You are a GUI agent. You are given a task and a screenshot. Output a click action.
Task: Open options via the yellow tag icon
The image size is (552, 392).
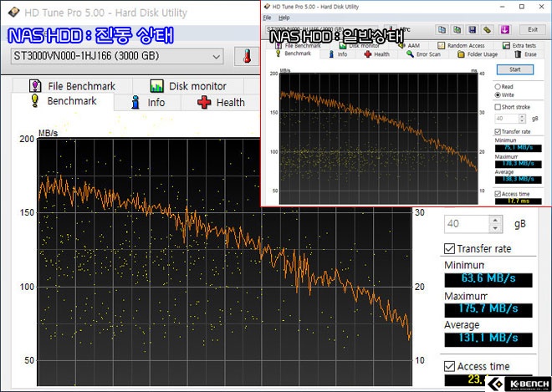[x=488, y=30]
